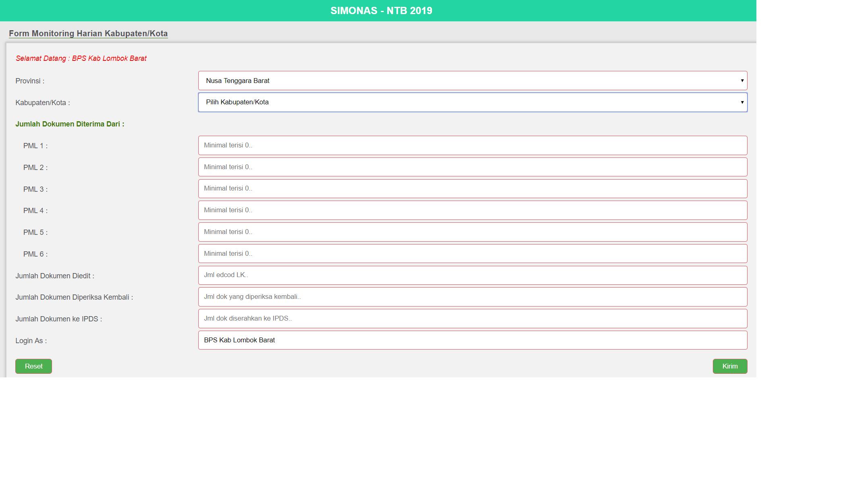This screenshot has width=868, height=497.
Task: Click the PML 4 input field
Action: pos(473,210)
